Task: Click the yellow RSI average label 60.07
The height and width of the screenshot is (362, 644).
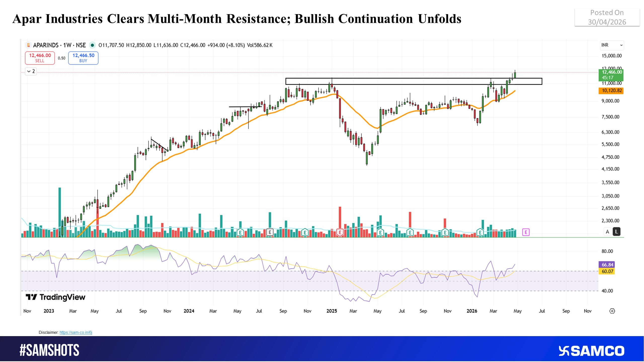Action: [x=607, y=271]
